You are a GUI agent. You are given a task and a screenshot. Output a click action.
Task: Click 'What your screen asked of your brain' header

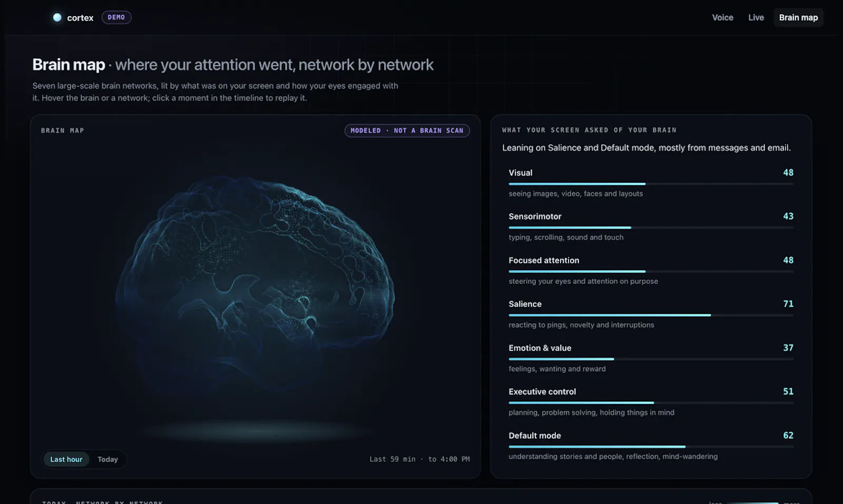point(589,130)
